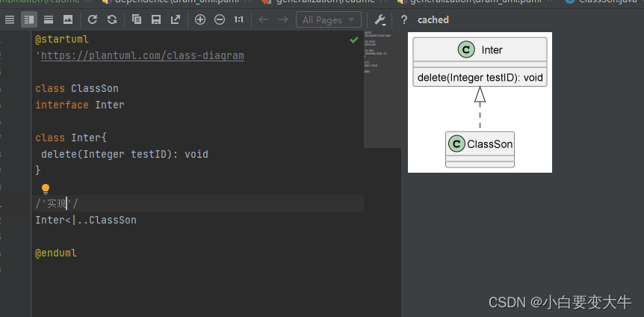Choose the horizontal split layout icon
644x317 pixels.
point(49,19)
